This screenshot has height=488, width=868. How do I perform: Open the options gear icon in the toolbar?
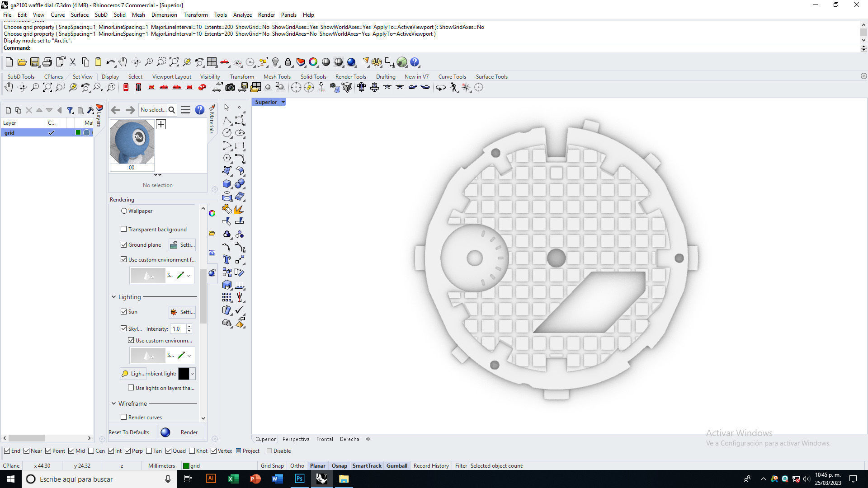click(377, 62)
